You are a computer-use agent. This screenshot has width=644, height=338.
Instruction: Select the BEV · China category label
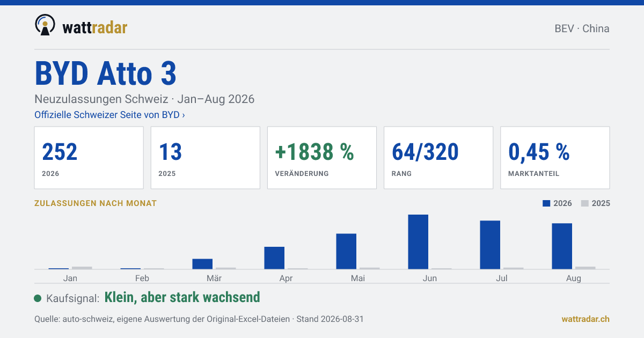(x=582, y=28)
